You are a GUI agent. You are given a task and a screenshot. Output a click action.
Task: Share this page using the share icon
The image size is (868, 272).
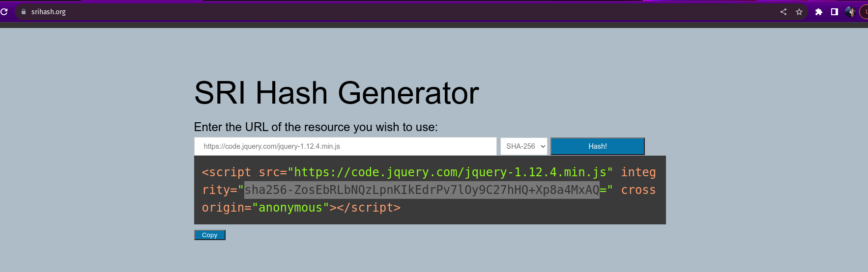coord(783,12)
